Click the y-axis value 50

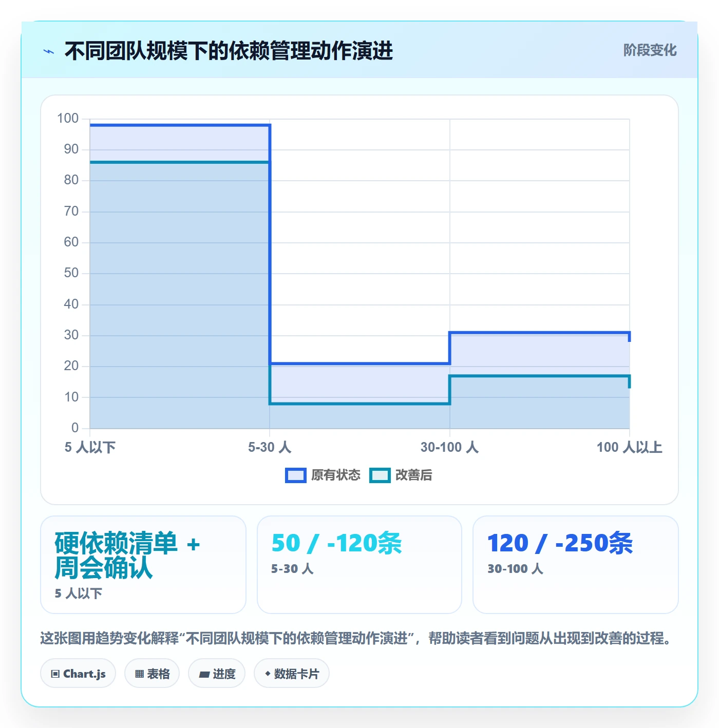point(71,273)
